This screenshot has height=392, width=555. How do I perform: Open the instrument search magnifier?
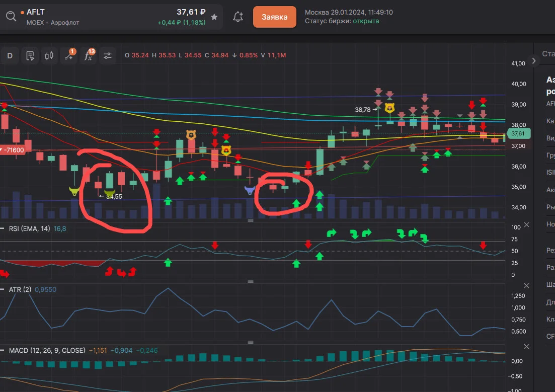tap(11, 16)
